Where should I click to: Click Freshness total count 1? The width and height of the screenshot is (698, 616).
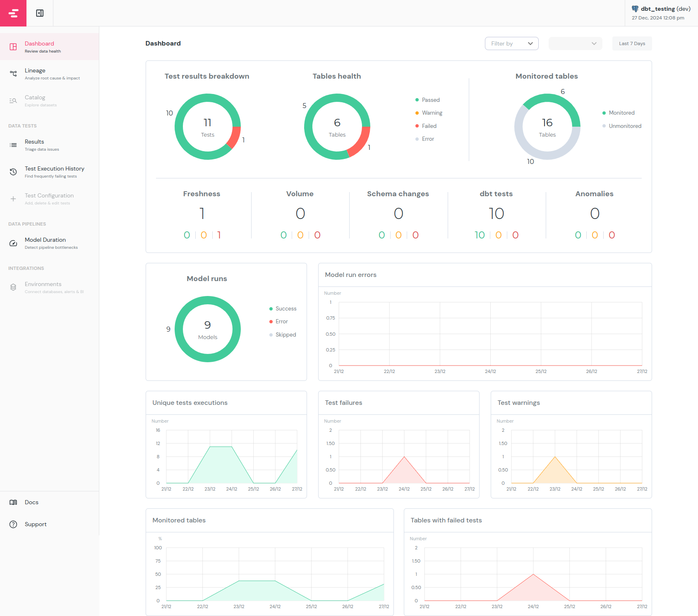[201, 214]
